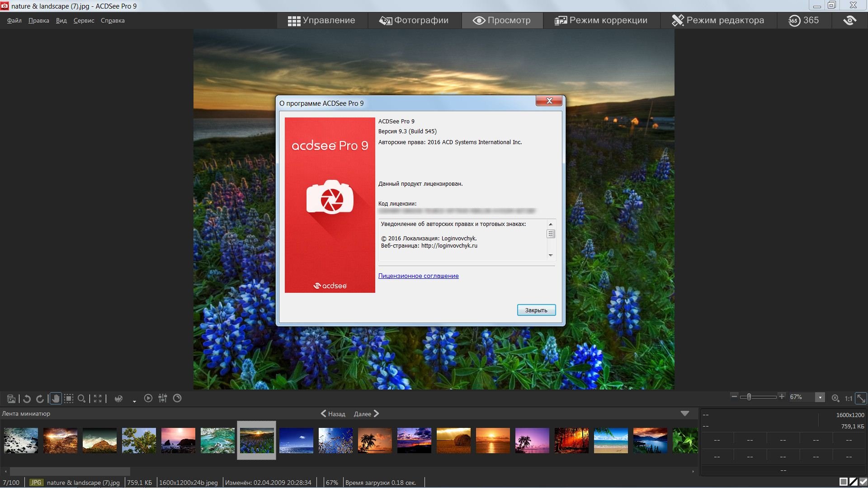
Task: Open the Правка menu
Action: click(x=39, y=20)
